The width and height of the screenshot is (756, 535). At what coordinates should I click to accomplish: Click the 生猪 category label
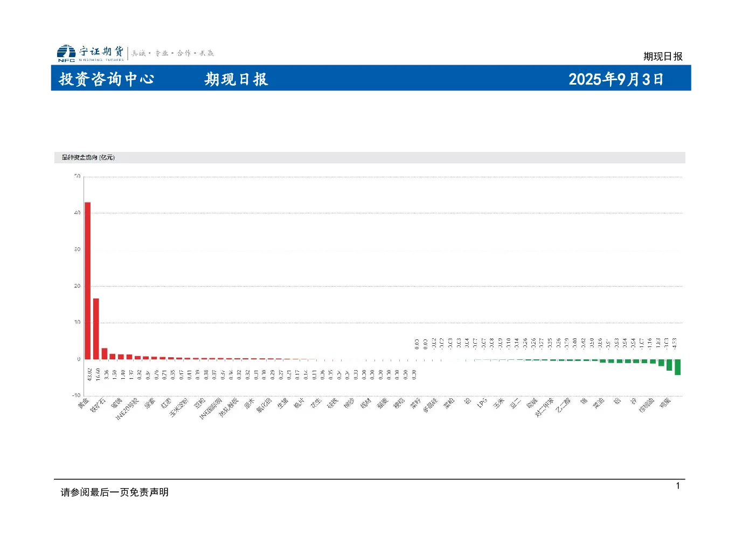point(283,404)
